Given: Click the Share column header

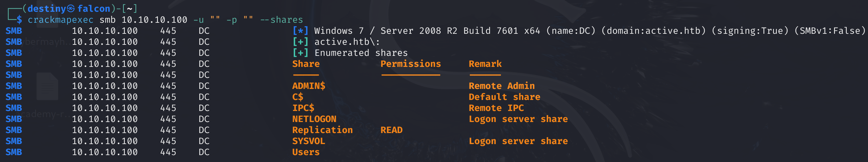Looking at the screenshot, I should pyautogui.click(x=306, y=64).
